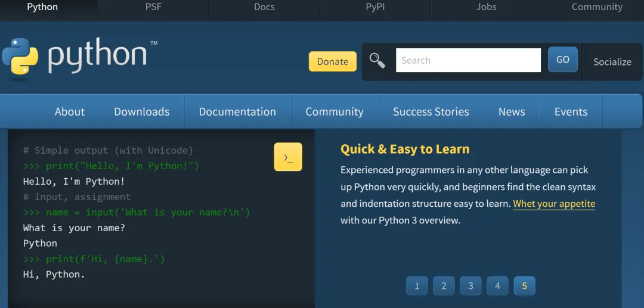Image resolution: width=644 pixels, height=308 pixels.
Task: Follow the "Whet your appetite" link
Action: [554, 204]
